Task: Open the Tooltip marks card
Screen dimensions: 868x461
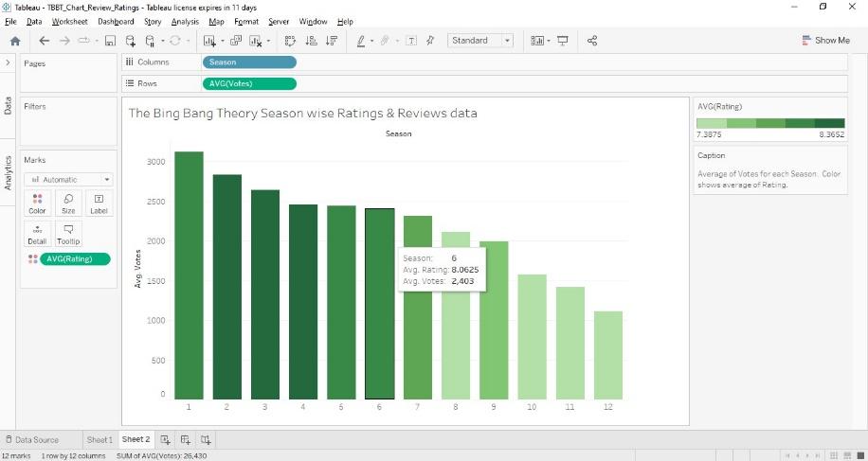Action: click(68, 234)
